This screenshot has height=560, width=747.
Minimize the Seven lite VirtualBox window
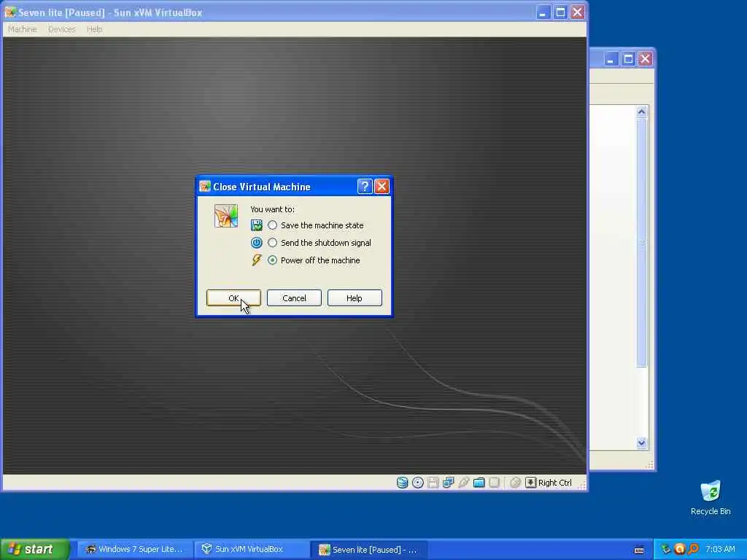(543, 12)
